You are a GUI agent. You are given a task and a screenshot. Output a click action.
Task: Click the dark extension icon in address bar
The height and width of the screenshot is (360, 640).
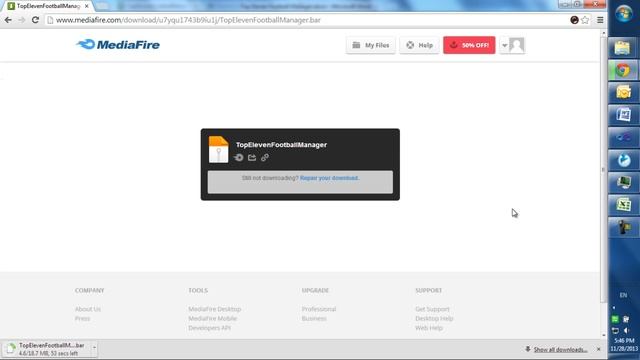click(574, 20)
